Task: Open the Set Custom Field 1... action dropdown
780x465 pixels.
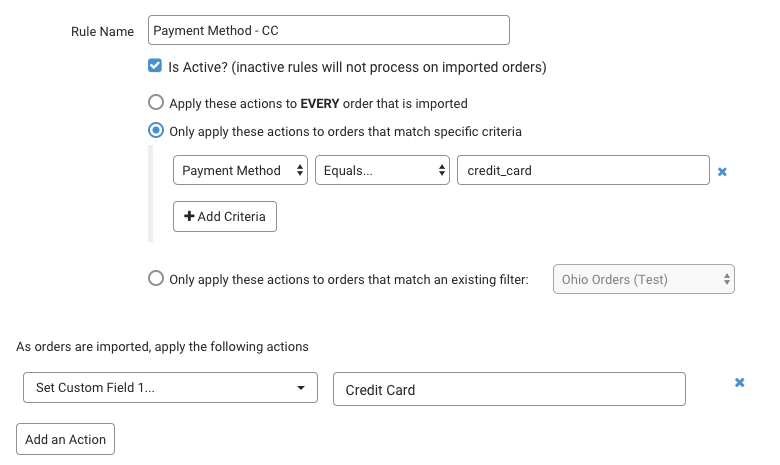Action: (x=160, y=388)
